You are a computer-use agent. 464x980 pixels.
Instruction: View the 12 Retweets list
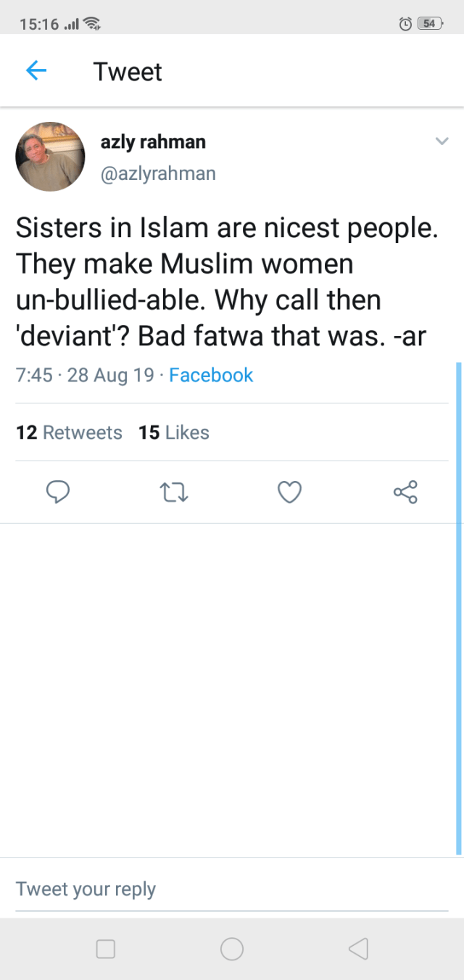pos(69,432)
